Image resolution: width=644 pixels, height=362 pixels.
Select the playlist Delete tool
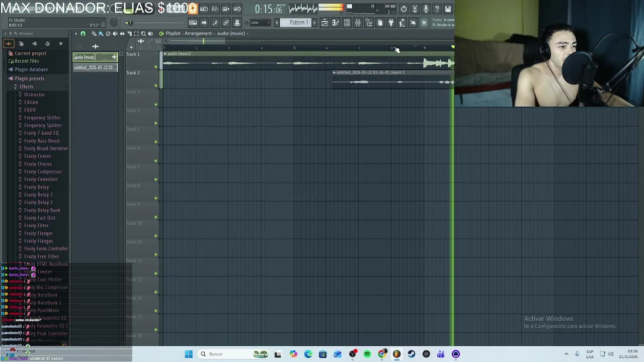point(108,34)
